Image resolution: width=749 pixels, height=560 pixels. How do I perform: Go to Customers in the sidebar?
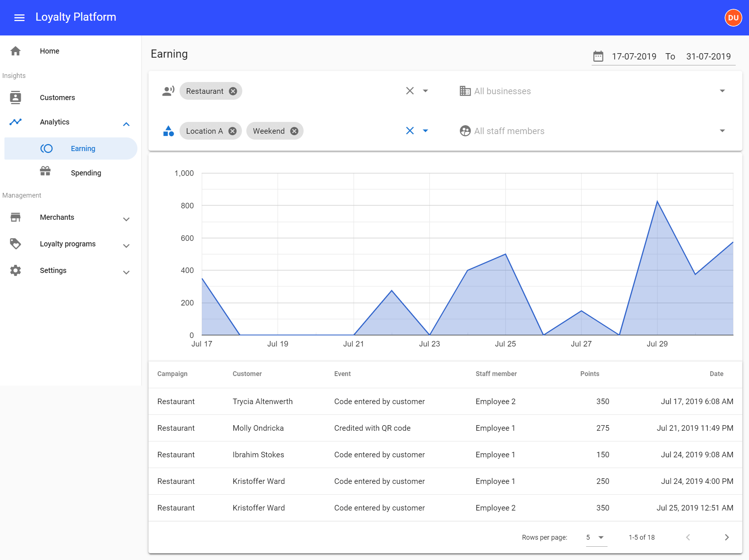tap(57, 98)
